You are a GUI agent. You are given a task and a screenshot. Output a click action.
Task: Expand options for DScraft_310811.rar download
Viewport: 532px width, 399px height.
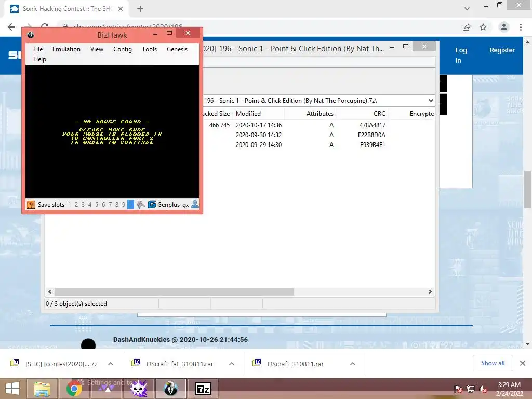tap(353, 364)
